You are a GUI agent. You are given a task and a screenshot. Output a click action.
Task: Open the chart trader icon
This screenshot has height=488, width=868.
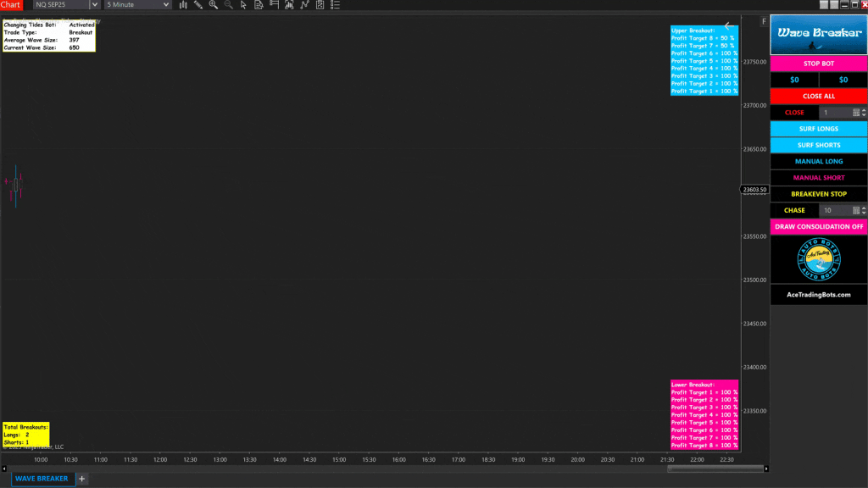(x=274, y=4)
